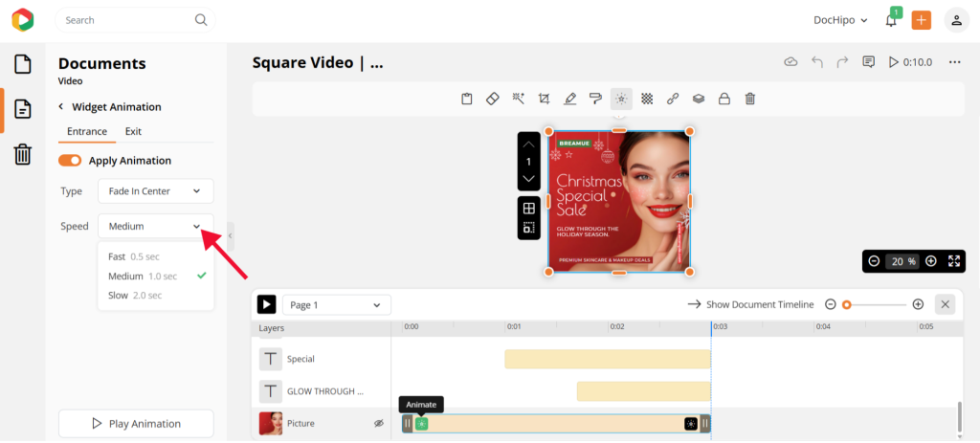This screenshot has width=980, height=443.
Task: Decrease timeline zoom with minus
Action: click(830, 305)
